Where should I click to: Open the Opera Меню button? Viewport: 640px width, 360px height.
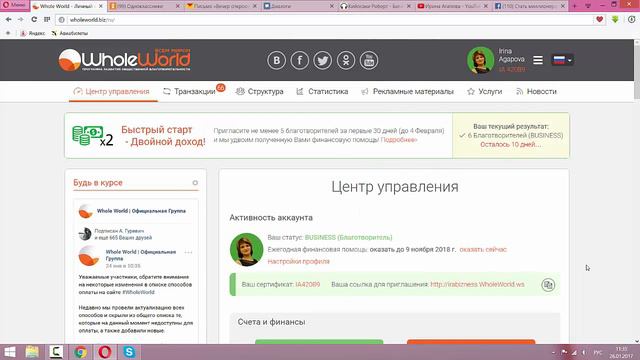tap(14, 5)
